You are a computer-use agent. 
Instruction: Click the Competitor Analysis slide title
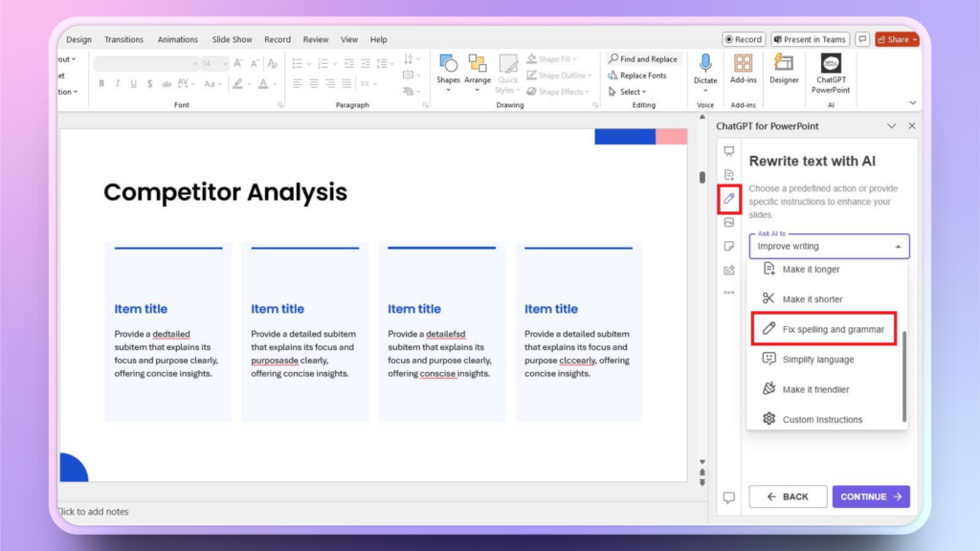tap(225, 192)
